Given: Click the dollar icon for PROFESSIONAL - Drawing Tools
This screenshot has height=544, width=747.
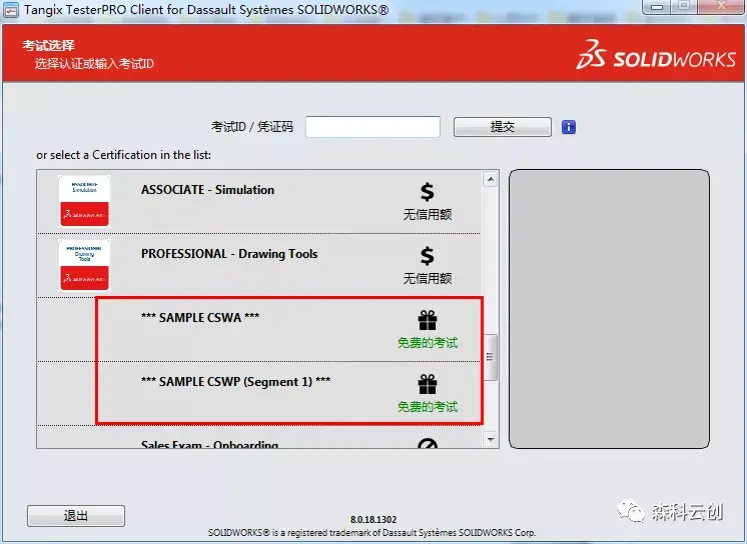Looking at the screenshot, I should click(427, 256).
